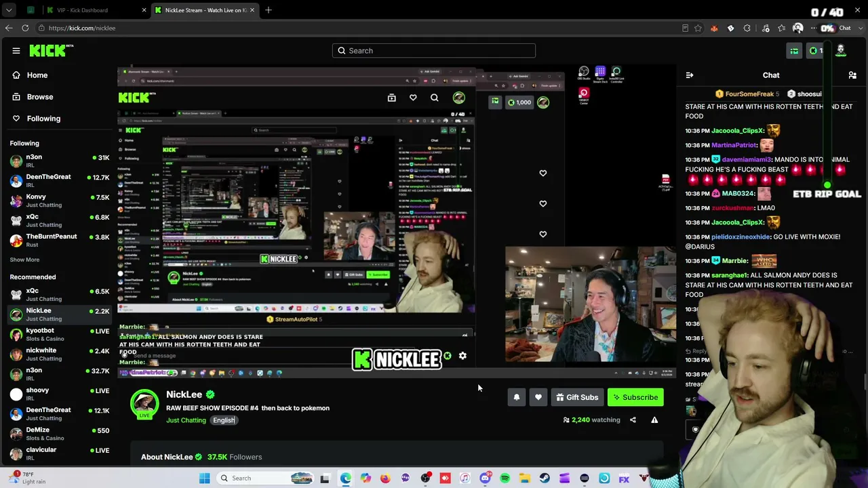The height and width of the screenshot is (488, 868).
Task: Open Task View on the taskbar
Action: pos(325,479)
